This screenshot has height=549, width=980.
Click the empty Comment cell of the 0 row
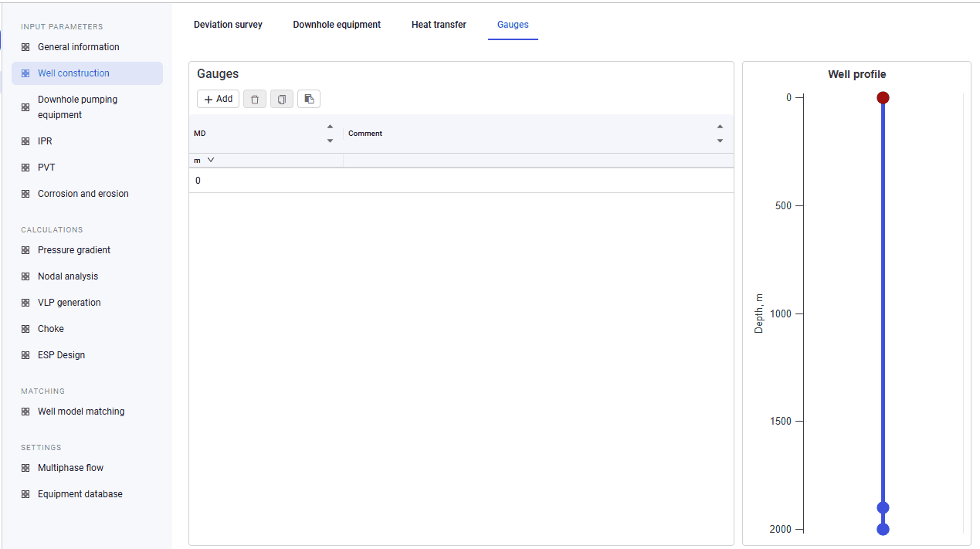[x=538, y=181]
